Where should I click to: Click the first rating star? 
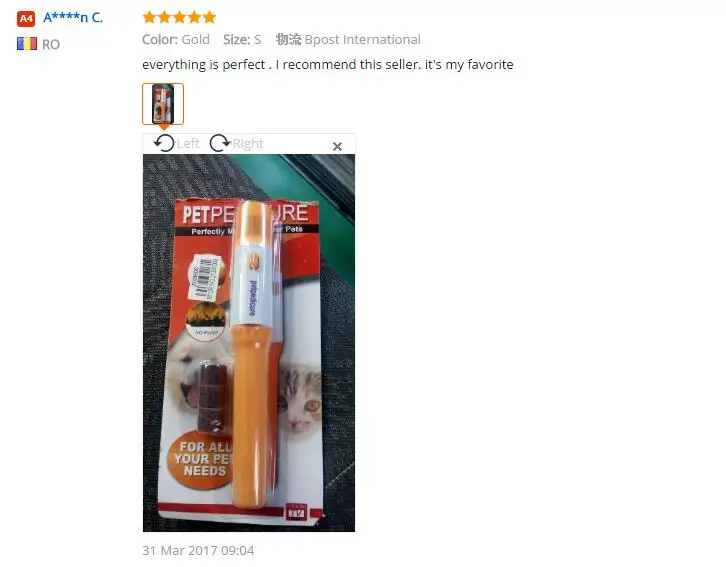[150, 18]
